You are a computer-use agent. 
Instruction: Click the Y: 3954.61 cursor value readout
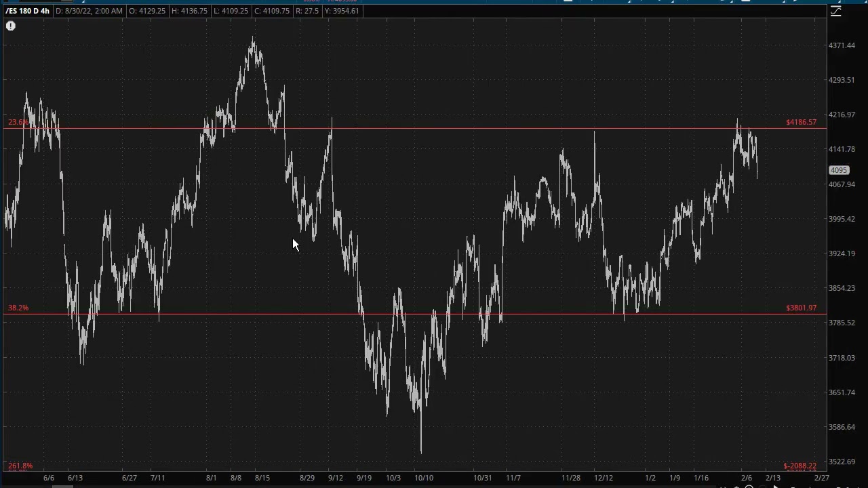tap(341, 11)
